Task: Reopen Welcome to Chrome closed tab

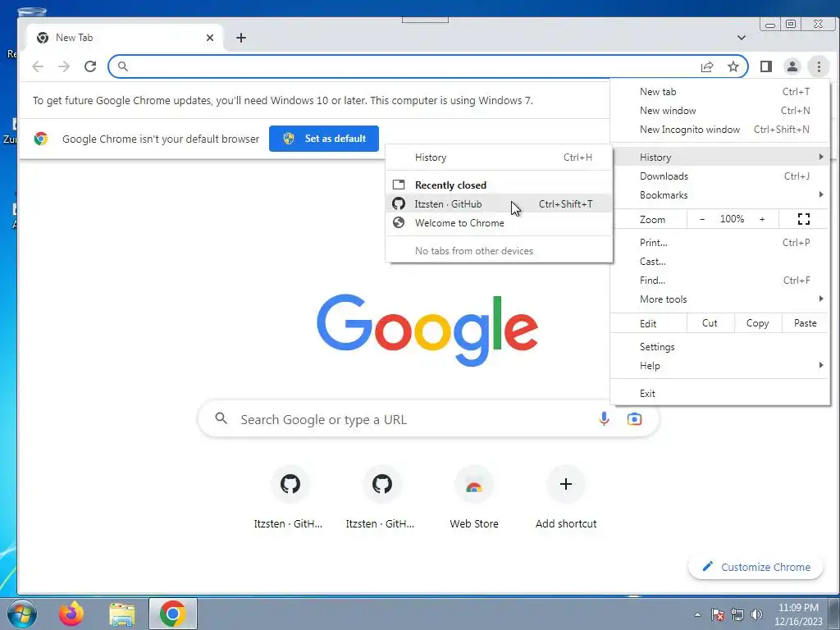Action: coord(499,223)
